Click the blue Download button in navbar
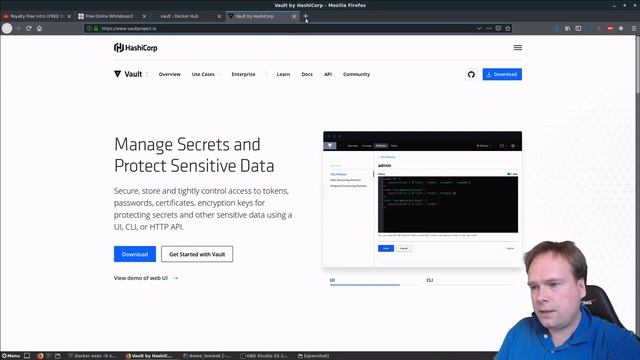This screenshot has width=640, height=360. 502,74
